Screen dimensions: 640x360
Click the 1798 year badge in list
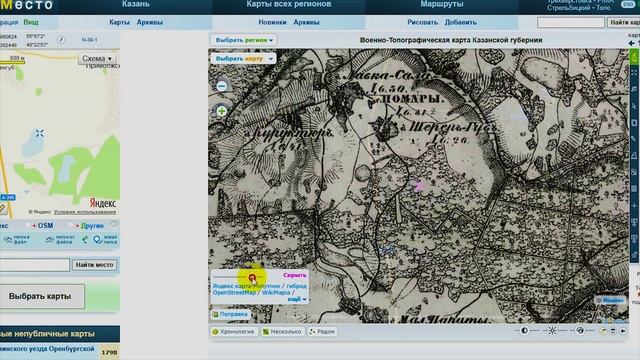pyautogui.click(x=109, y=352)
